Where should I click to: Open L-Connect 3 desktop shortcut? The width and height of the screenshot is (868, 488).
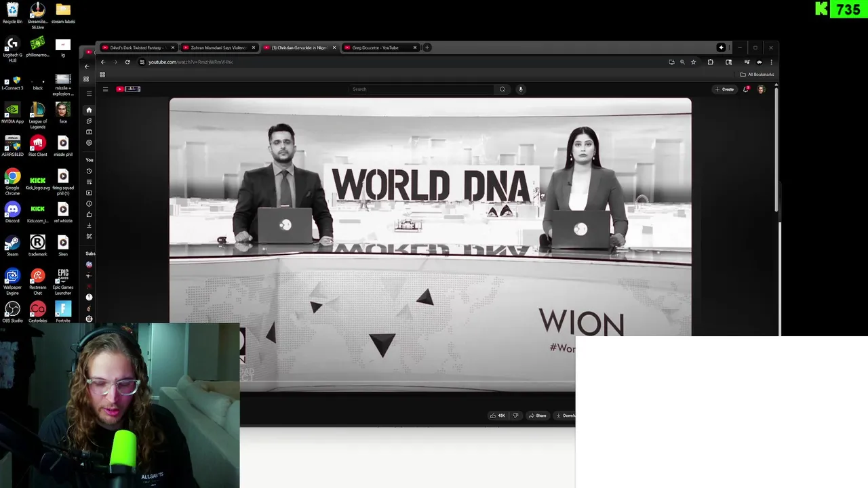click(12, 81)
